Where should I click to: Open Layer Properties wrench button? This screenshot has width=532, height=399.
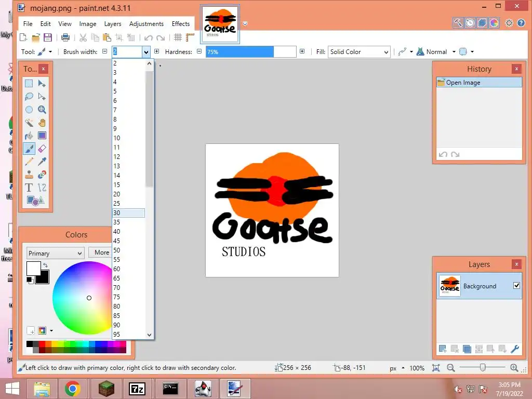click(x=515, y=349)
